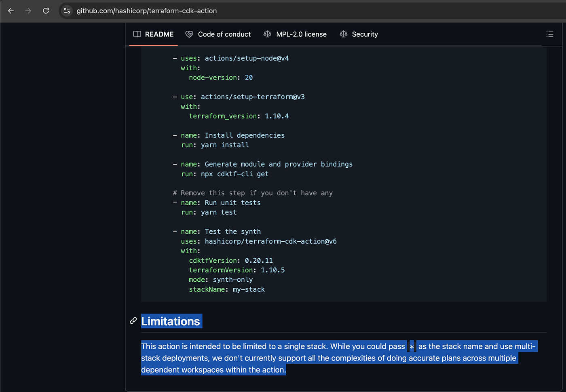Select the Limitations heading text
This screenshot has height=392, width=566.
pos(171,321)
